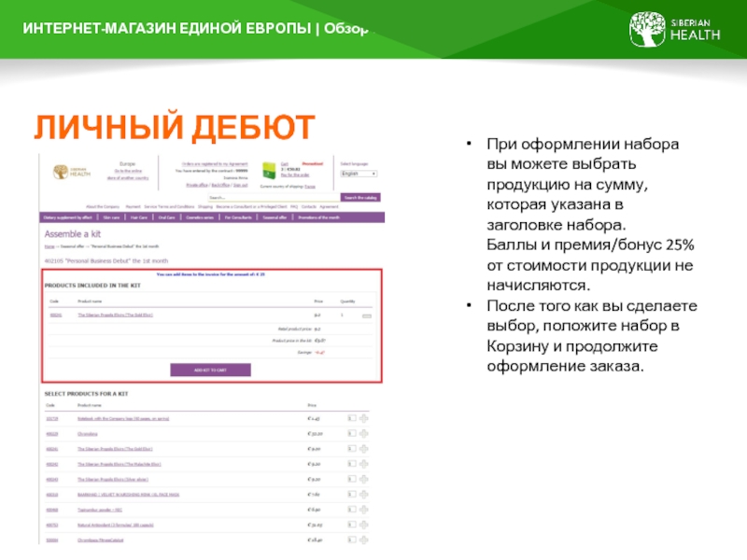Open The Malachite Elixir product link

click(x=120, y=464)
